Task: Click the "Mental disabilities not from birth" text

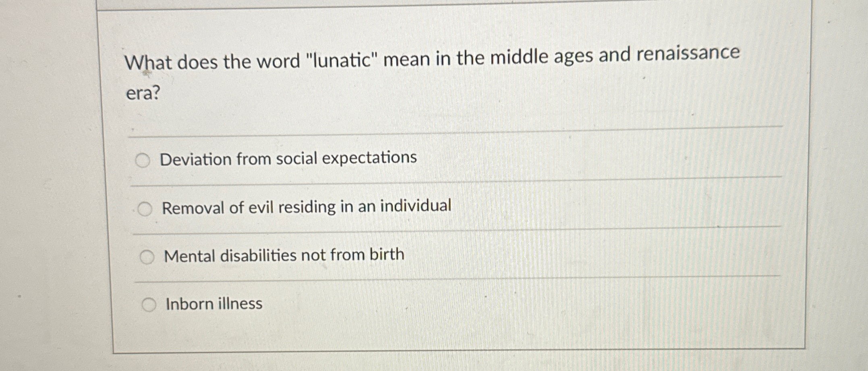Action: [x=284, y=254]
